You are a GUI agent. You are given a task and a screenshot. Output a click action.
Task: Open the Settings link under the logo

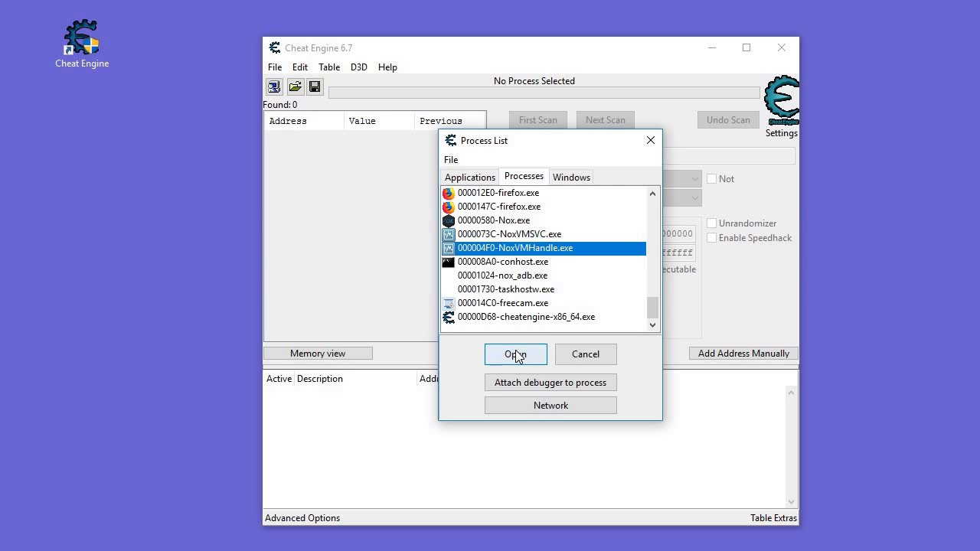[x=782, y=133]
